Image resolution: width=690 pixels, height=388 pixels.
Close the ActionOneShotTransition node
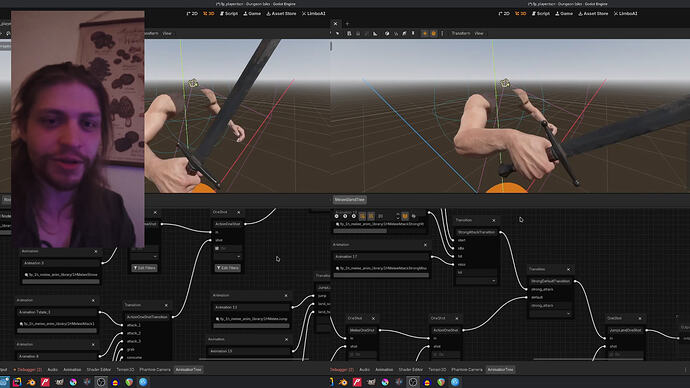pos(166,305)
